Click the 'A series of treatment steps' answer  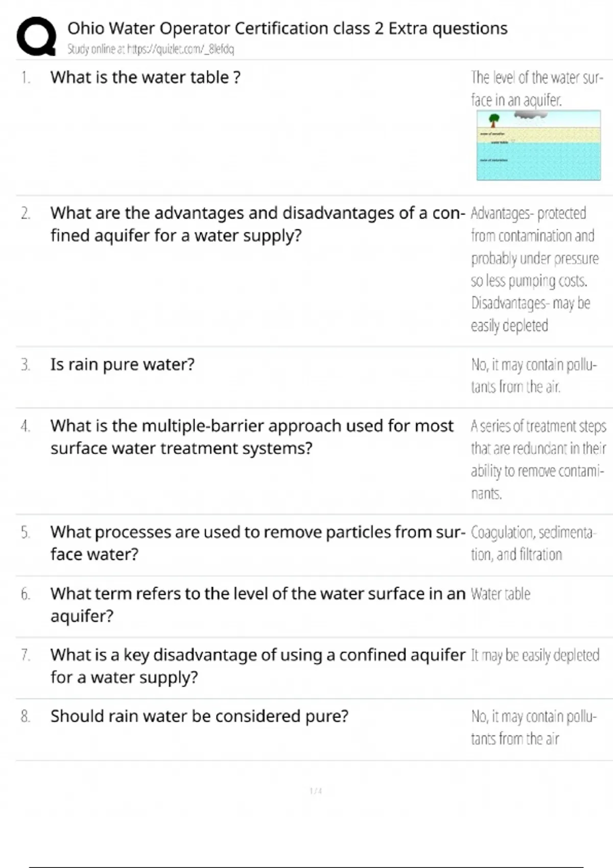coord(538,460)
